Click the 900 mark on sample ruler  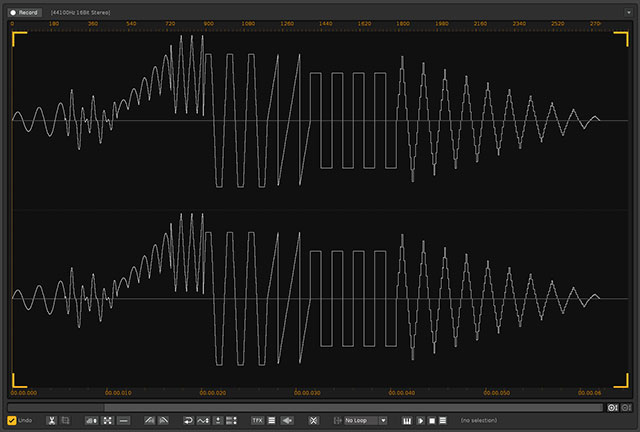coord(209,24)
